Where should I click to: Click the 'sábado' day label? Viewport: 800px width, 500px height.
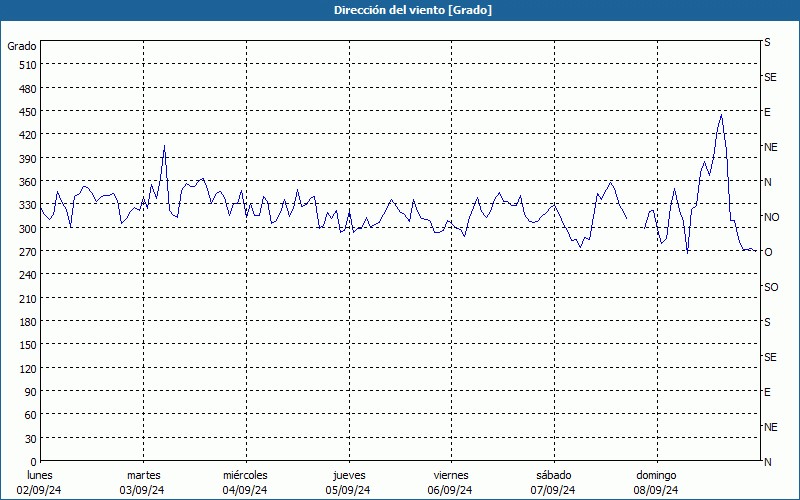click(554, 476)
